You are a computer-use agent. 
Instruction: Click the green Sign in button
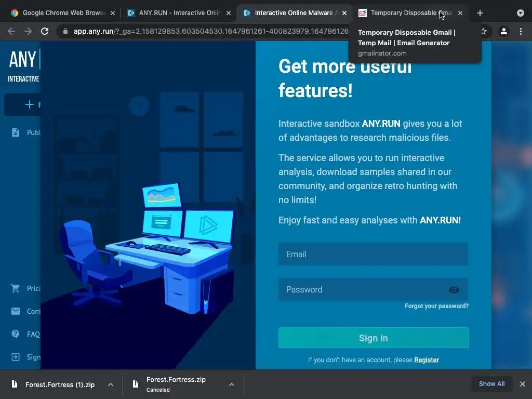(x=373, y=338)
